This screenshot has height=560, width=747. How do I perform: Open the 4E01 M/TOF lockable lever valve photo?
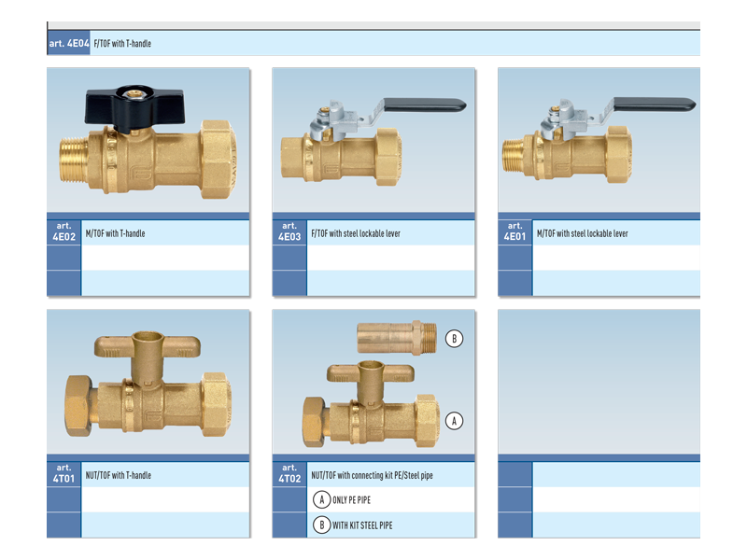pyautogui.click(x=598, y=140)
